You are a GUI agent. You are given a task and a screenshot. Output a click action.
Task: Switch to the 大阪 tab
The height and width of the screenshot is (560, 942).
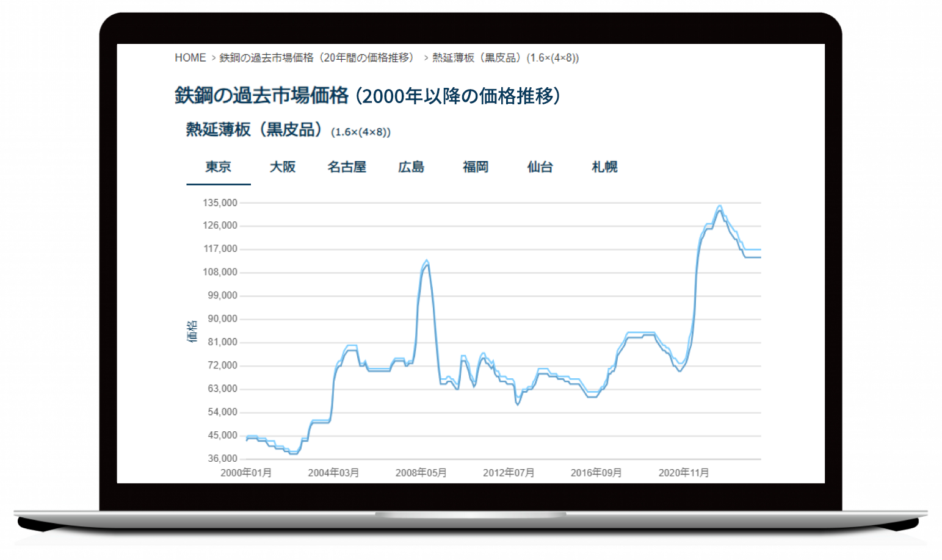(283, 167)
